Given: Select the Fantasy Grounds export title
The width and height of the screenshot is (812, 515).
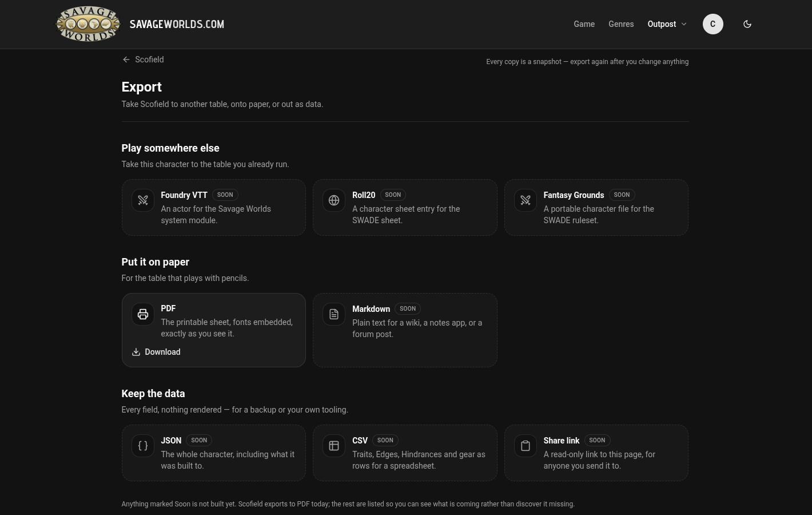Looking at the screenshot, I should point(574,195).
